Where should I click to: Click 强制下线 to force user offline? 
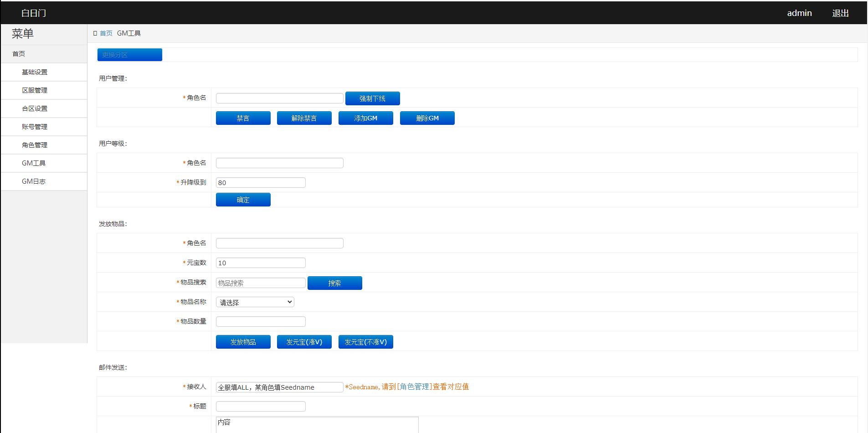(373, 98)
